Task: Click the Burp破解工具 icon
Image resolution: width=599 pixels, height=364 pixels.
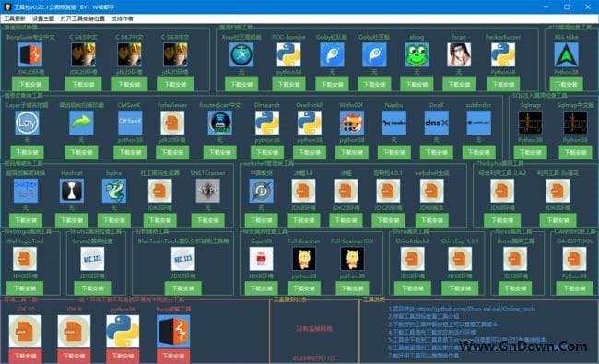Action: coord(173,331)
